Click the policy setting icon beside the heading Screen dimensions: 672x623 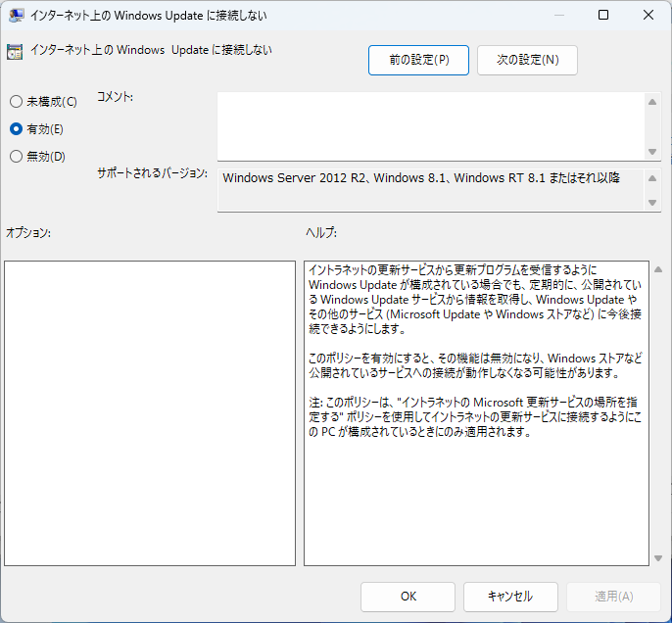pyautogui.click(x=15, y=53)
